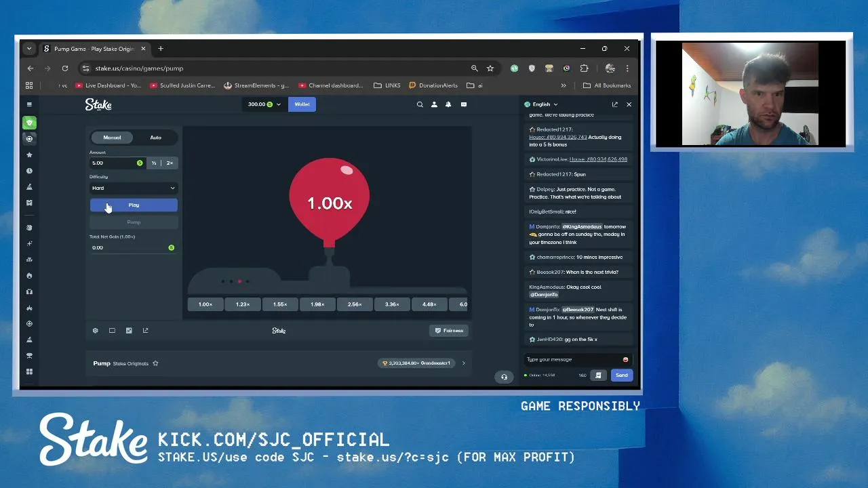The image size is (868, 488).
Task: Open the star favourites icon in left sidebar
Action: point(29,155)
